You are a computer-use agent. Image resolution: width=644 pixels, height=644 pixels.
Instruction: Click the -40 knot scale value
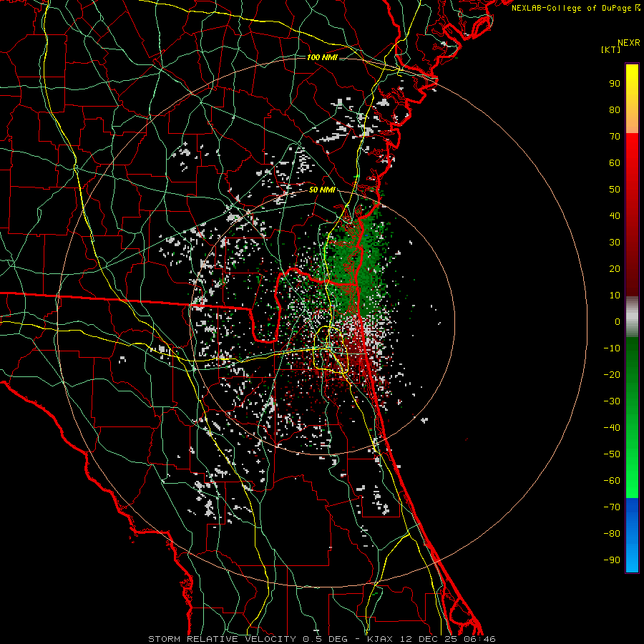(x=612, y=428)
